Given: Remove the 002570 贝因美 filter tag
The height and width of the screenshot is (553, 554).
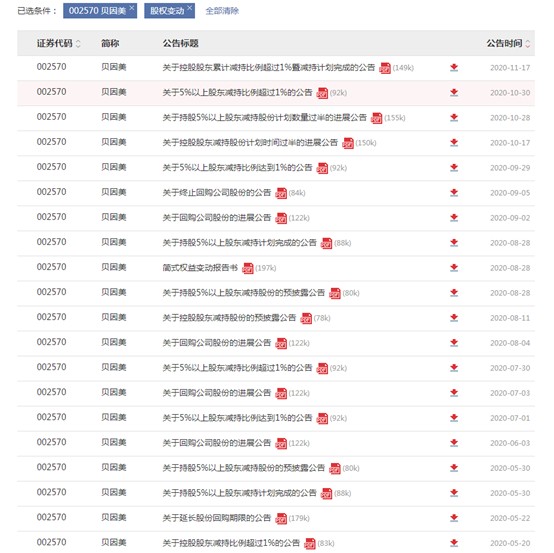Looking at the screenshot, I should (132, 7).
